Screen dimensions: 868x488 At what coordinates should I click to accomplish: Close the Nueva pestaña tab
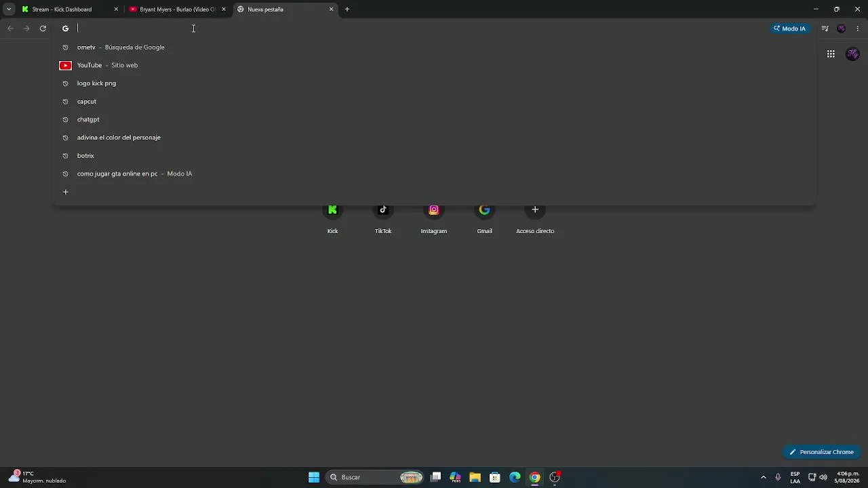point(332,9)
